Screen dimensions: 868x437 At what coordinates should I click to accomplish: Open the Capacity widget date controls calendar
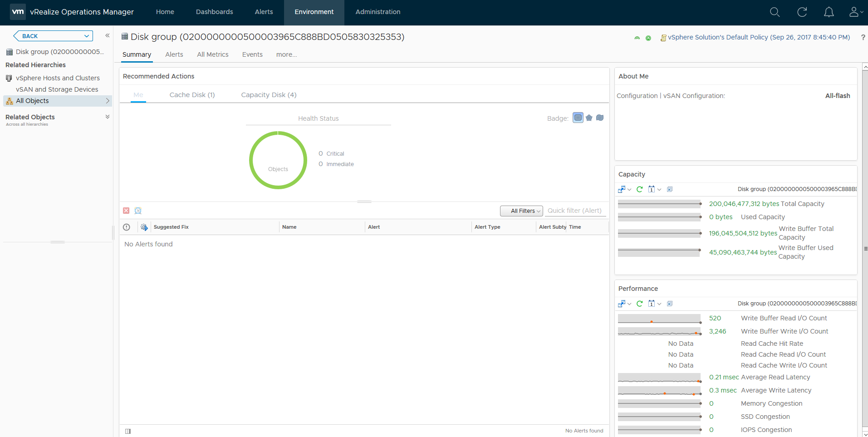coord(652,189)
